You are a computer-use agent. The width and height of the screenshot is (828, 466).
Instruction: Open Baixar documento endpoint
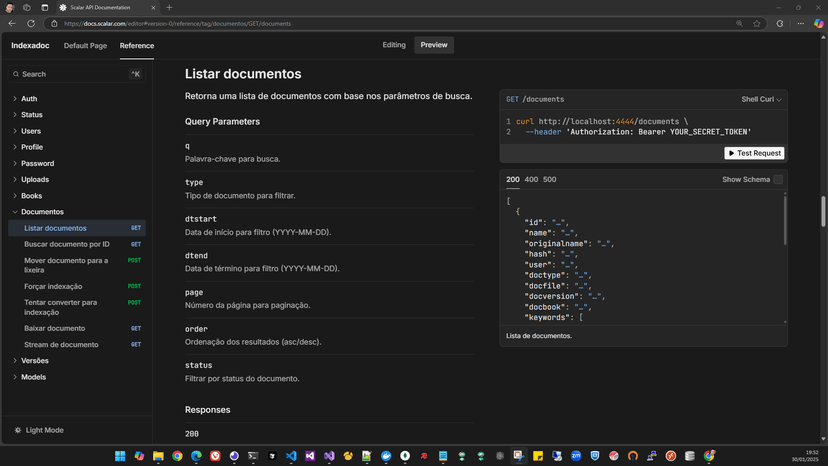pyautogui.click(x=77, y=328)
